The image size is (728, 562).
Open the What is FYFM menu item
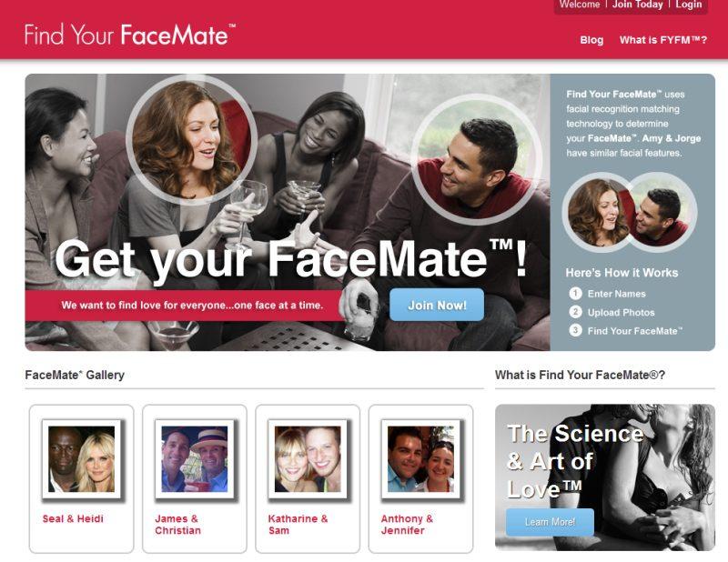(663, 40)
